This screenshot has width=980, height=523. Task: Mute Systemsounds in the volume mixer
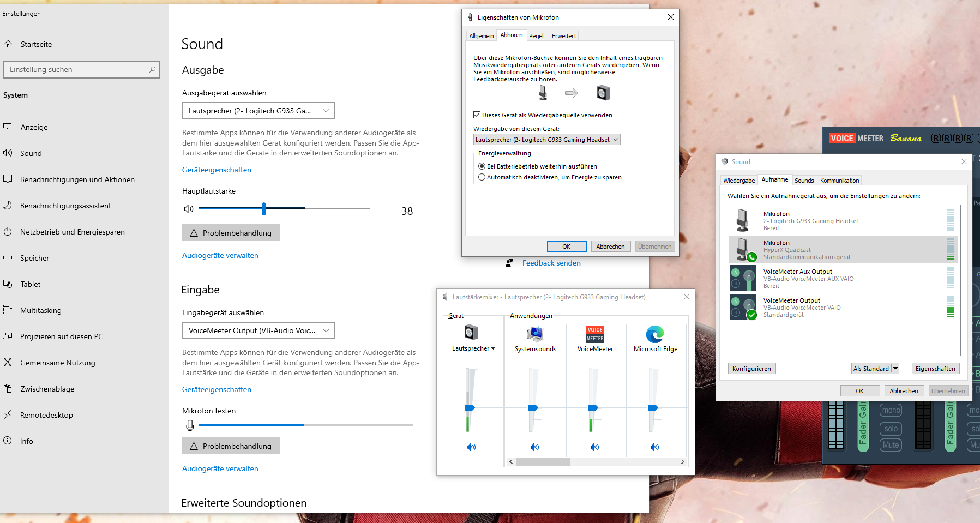(535, 447)
